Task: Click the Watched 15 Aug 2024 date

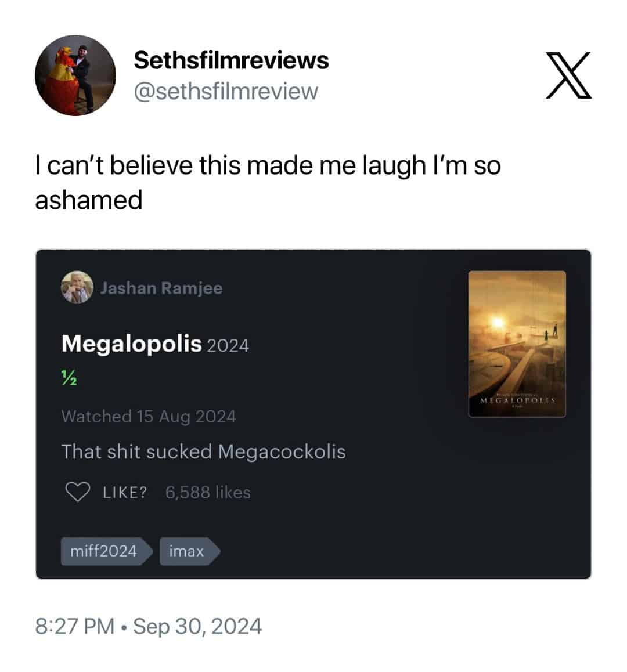Action: (149, 417)
